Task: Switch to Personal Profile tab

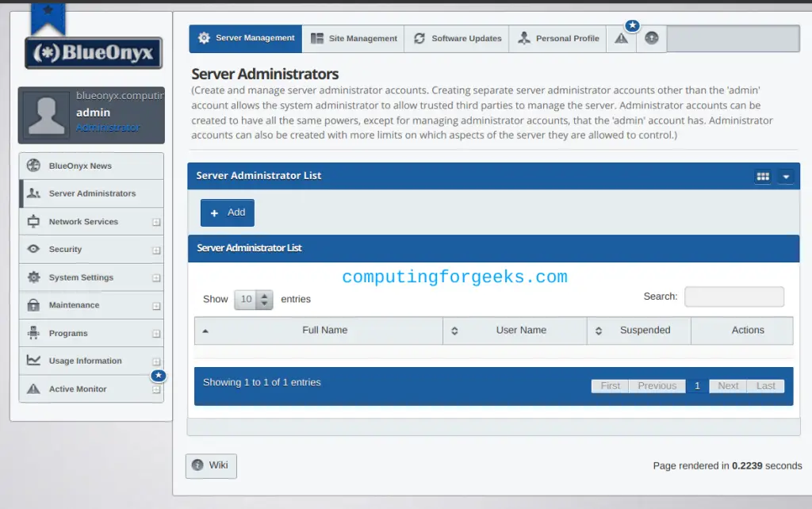Action: [557, 38]
